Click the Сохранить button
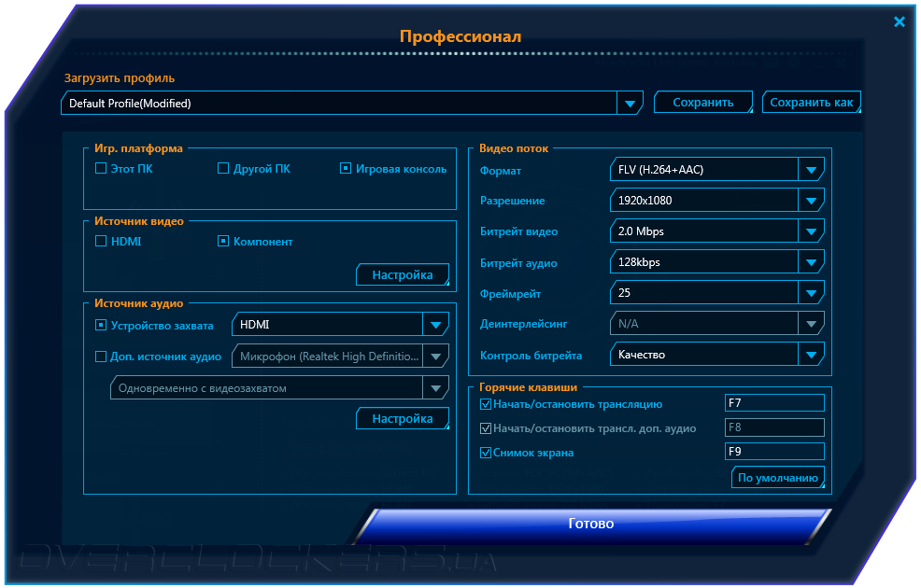The image size is (921, 588). [x=703, y=102]
